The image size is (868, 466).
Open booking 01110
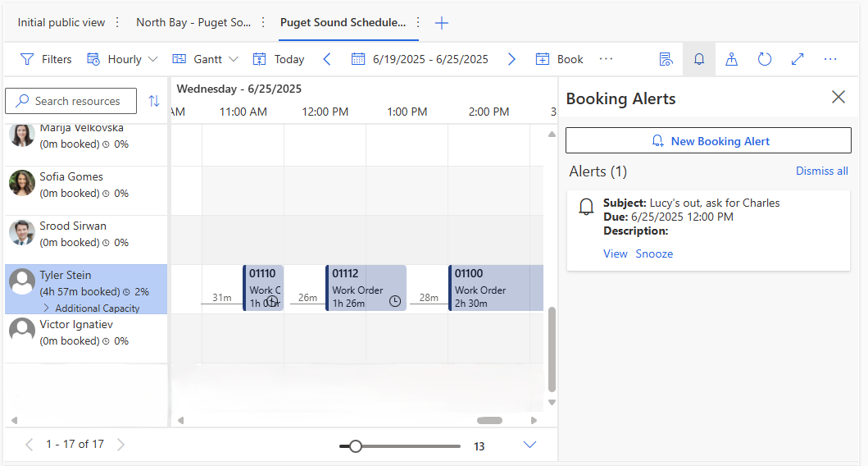[x=263, y=288]
